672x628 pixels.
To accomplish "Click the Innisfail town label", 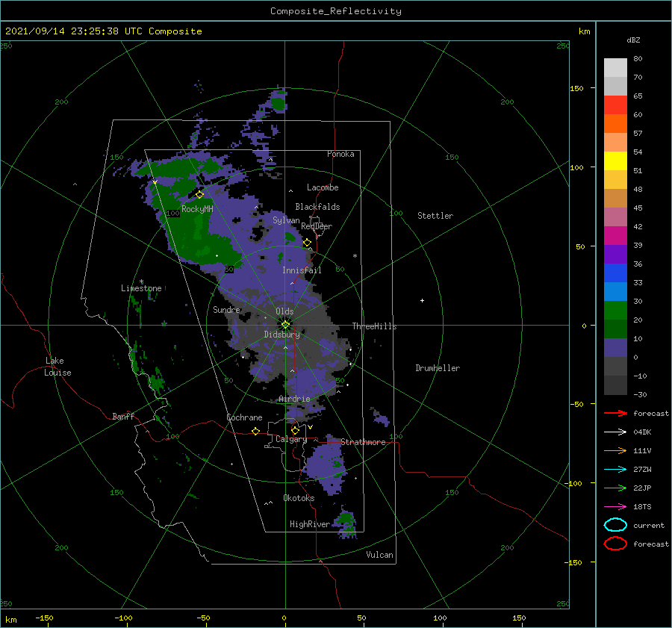I will point(302,270).
